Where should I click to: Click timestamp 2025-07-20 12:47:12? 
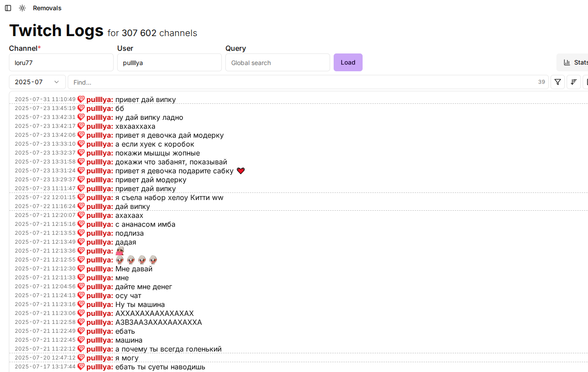45,358
